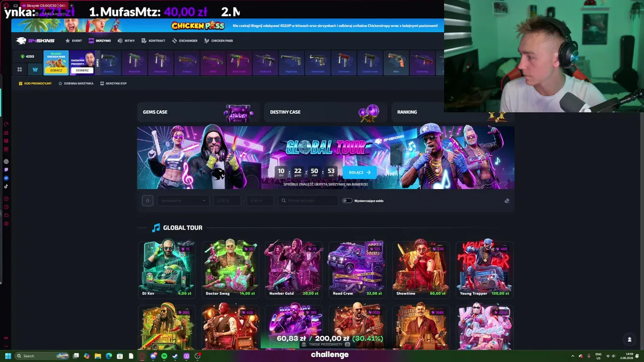Click the Winterized skin in live feed
This screenshot has height=362, width=644.
tap(317, 63)
